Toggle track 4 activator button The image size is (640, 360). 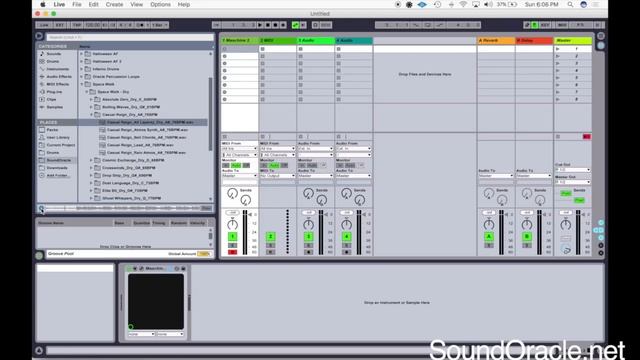tap(346, 236)
